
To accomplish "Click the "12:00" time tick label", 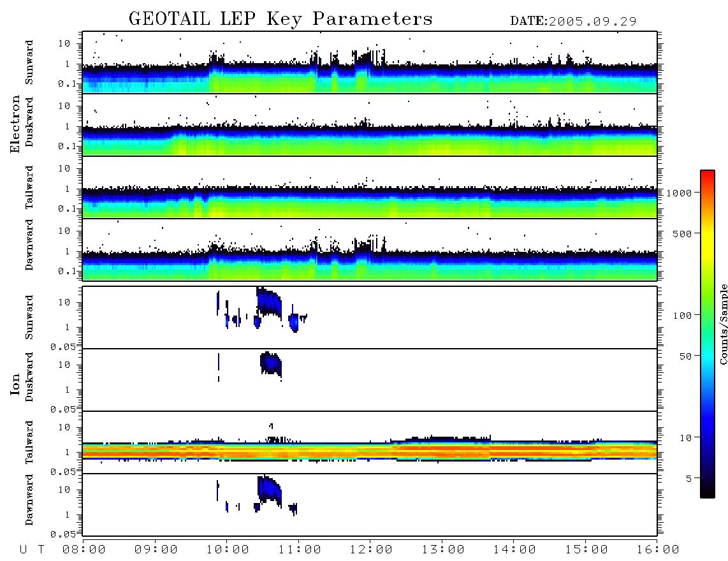I will [371, 550].
